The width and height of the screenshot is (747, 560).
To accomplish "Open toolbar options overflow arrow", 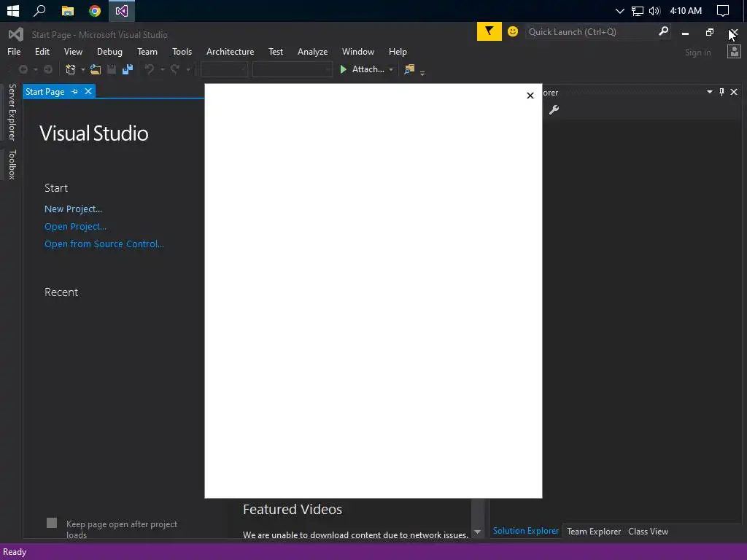I will click(422, 72).
